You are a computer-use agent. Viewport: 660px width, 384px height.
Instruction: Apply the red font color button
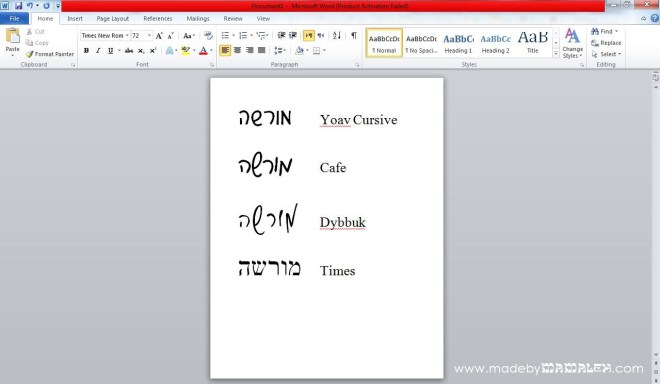point(203,51)
